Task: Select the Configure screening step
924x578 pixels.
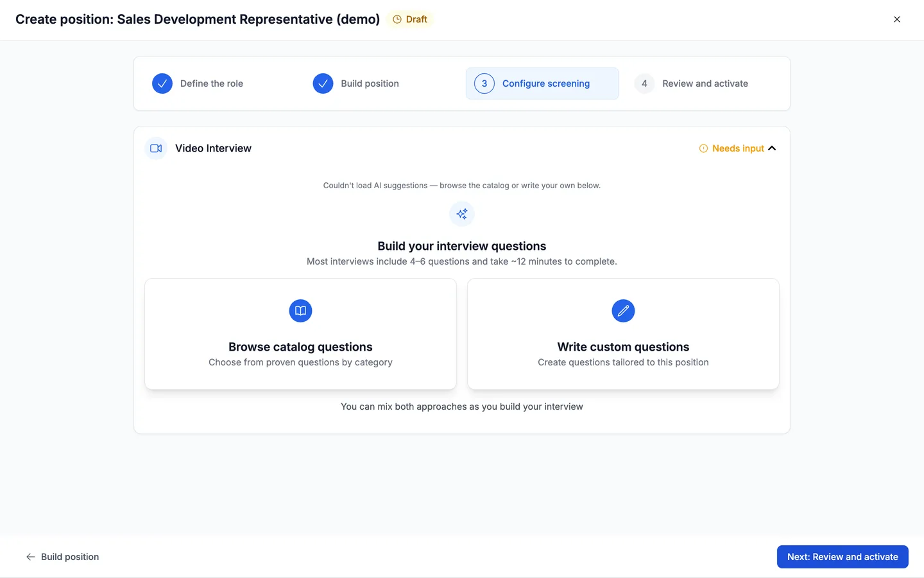Action: (542, 83)
